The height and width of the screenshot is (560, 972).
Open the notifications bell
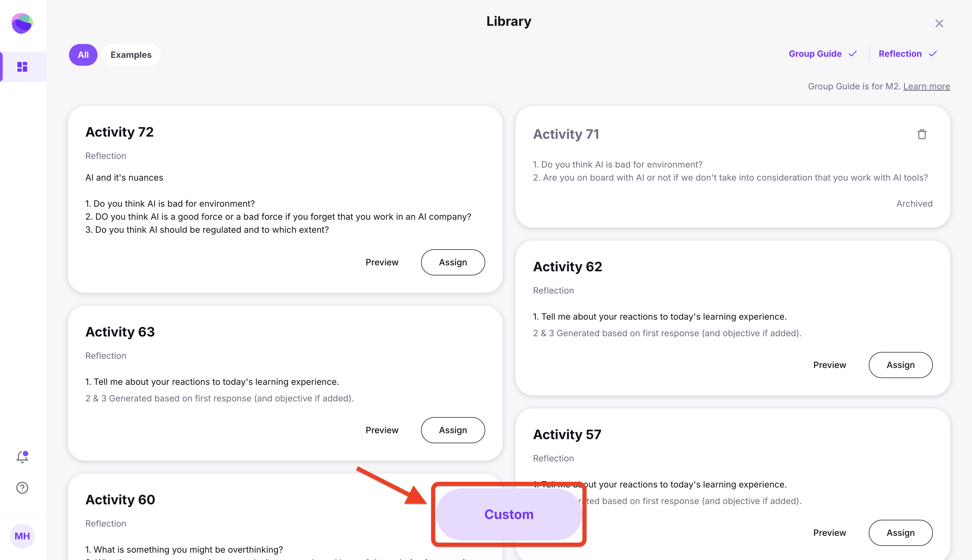pyautogui.click(x=22, y=457)
